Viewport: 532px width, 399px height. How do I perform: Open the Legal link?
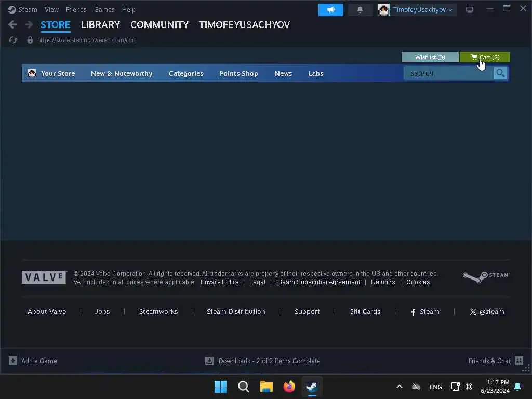pos(257,282)
